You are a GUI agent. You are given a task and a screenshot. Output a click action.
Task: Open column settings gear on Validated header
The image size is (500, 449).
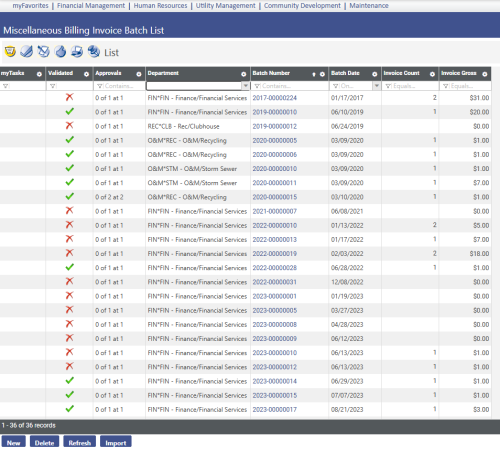(86, 74)
